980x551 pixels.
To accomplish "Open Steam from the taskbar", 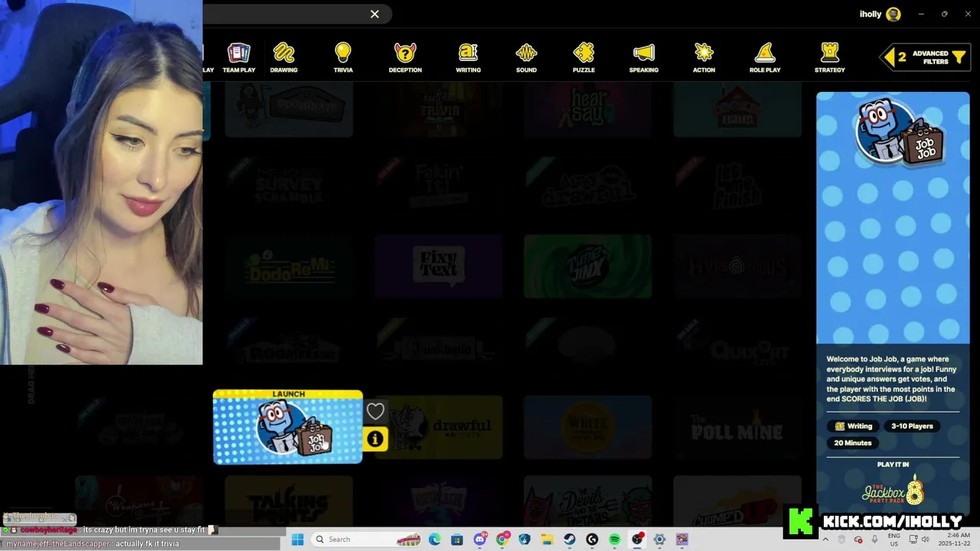I will 570,540.
